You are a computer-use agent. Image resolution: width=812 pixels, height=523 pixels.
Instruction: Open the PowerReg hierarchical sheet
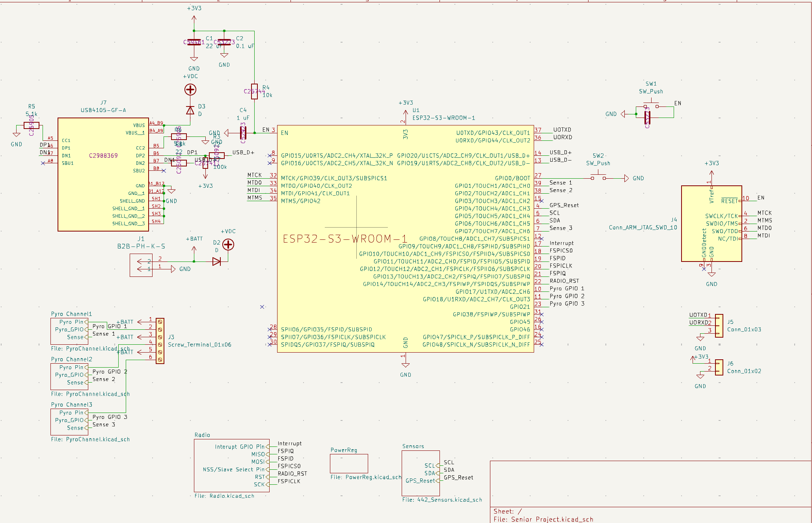(x=349, y=464)
